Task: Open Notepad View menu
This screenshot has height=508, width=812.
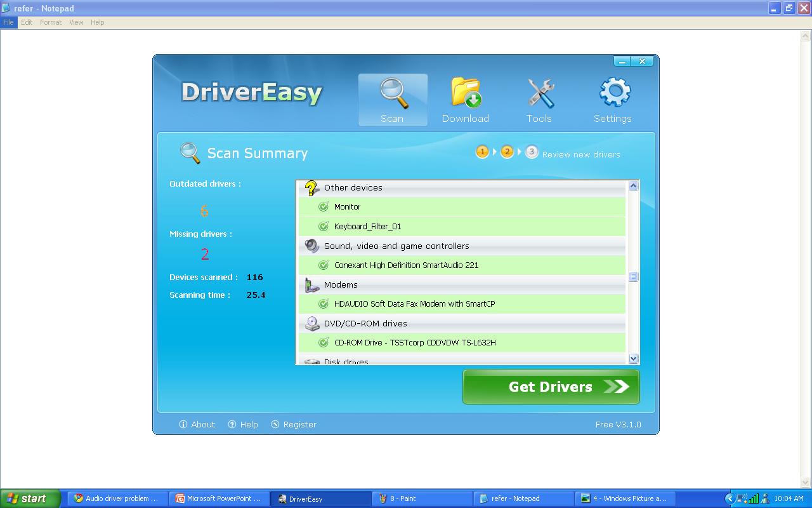Action: pyautogui.click(x=76, y=22)
